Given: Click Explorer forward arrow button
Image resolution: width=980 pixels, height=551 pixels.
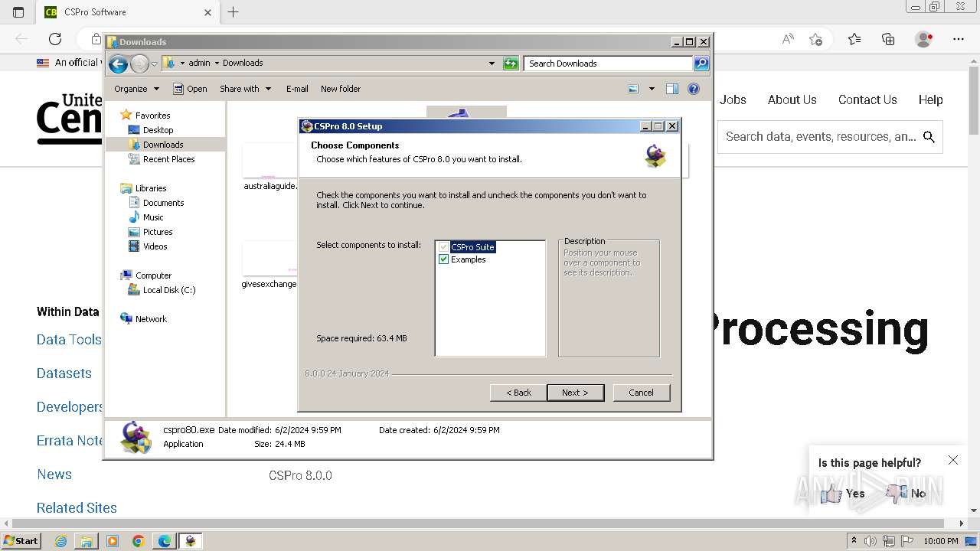Looking at the screenshot, I should tap(139, 64).
